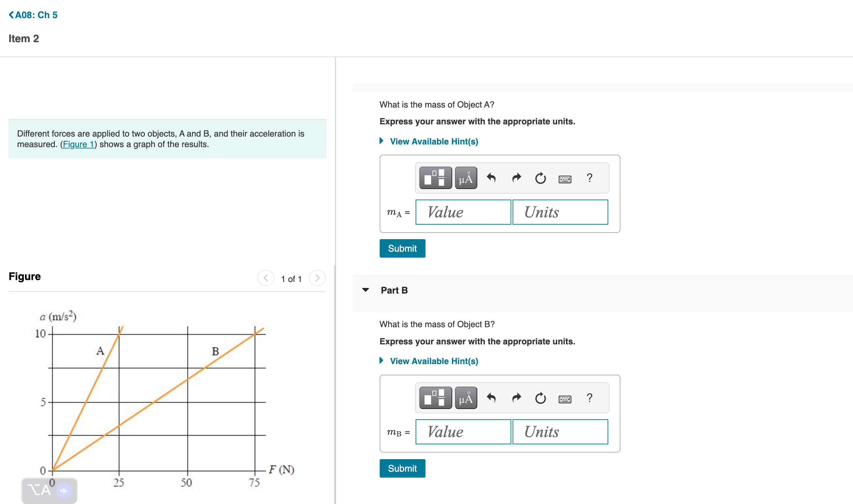Submit the Part B answer
Viewport: 853px width, 504px height.
(x=402, y=468)
